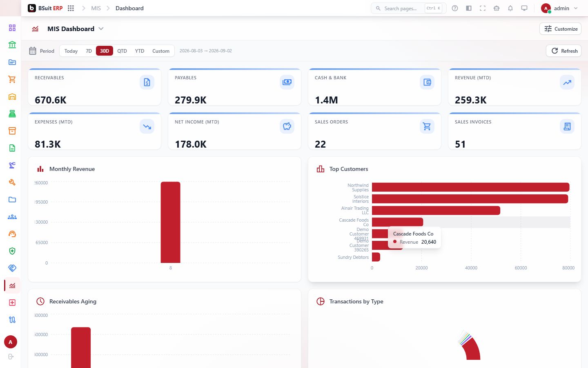
Task: Open the archive box icon in sidebar
Action: coord(12,131)
